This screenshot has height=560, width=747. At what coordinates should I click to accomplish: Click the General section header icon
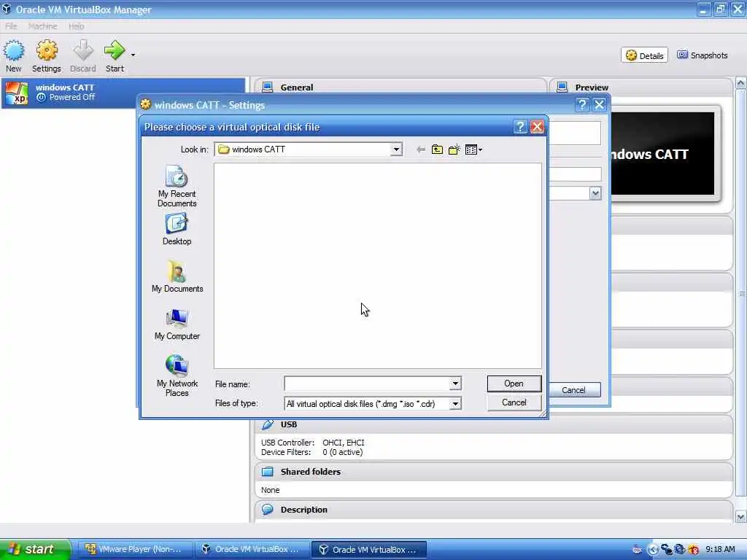point(268,87)
